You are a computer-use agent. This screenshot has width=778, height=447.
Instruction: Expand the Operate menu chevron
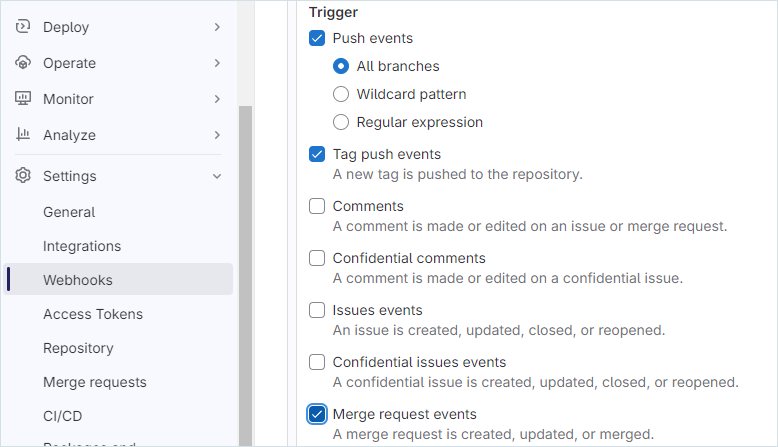217,63
